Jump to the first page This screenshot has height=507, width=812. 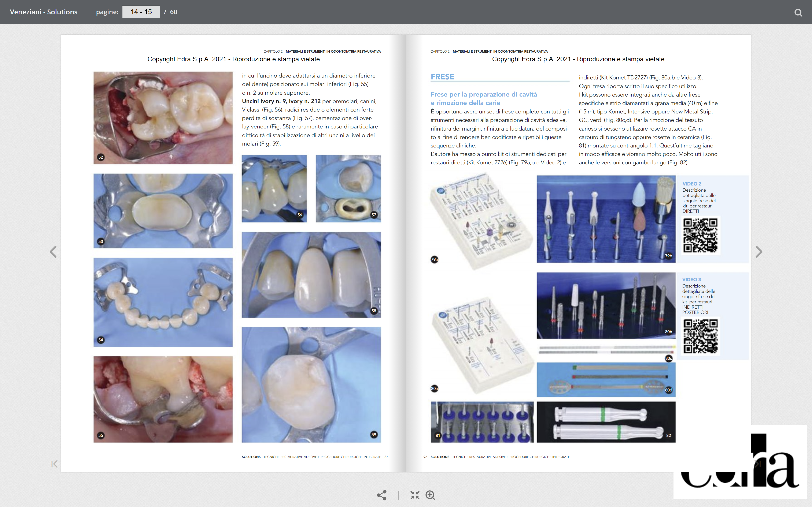coord(54,464)
